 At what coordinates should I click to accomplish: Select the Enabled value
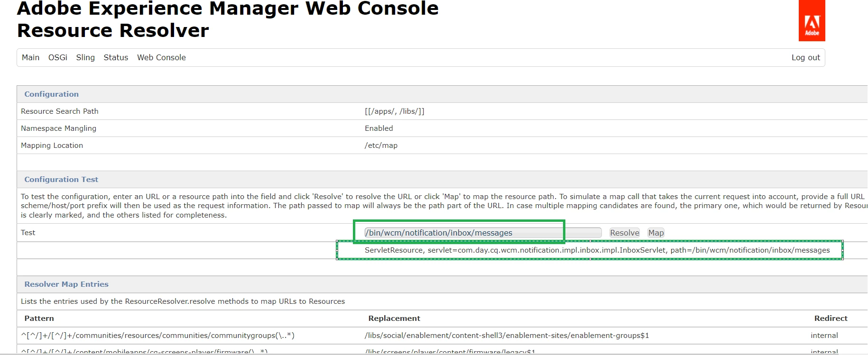[379, 128]
